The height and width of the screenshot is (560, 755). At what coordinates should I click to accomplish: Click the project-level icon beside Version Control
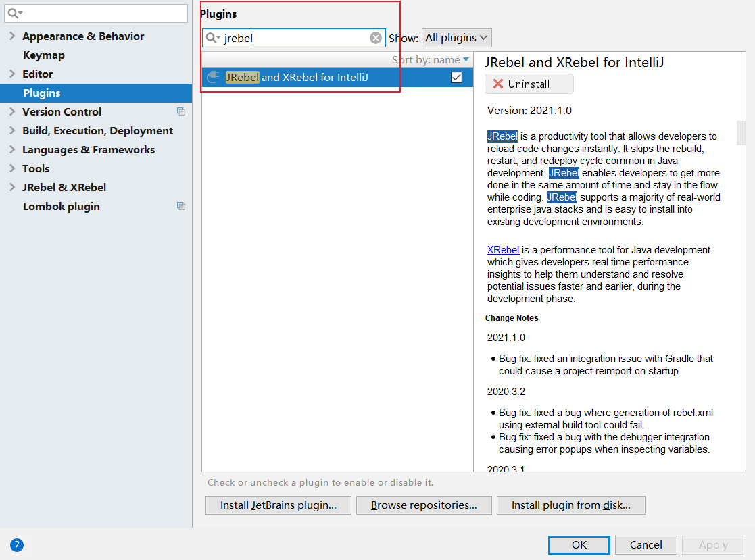point(181,111)
